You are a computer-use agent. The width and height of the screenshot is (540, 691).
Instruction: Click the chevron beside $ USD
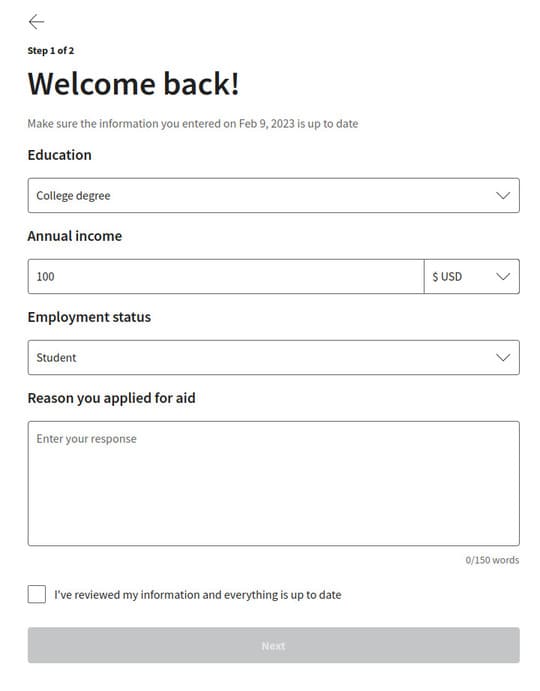[503, 276]
